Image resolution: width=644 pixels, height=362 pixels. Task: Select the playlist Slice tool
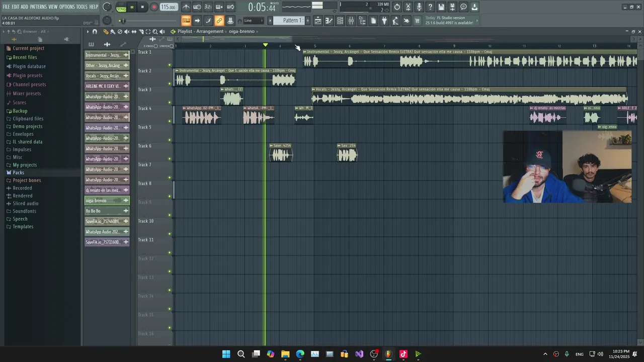pos(141,32)
